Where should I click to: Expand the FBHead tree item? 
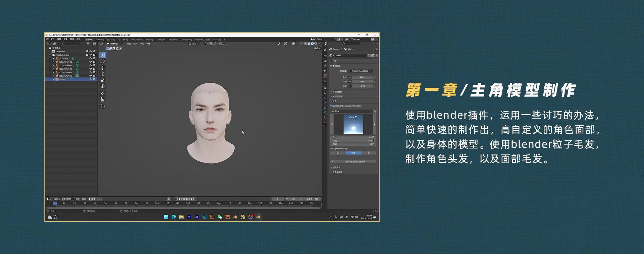pyautogui.click(x=53, y=79)
